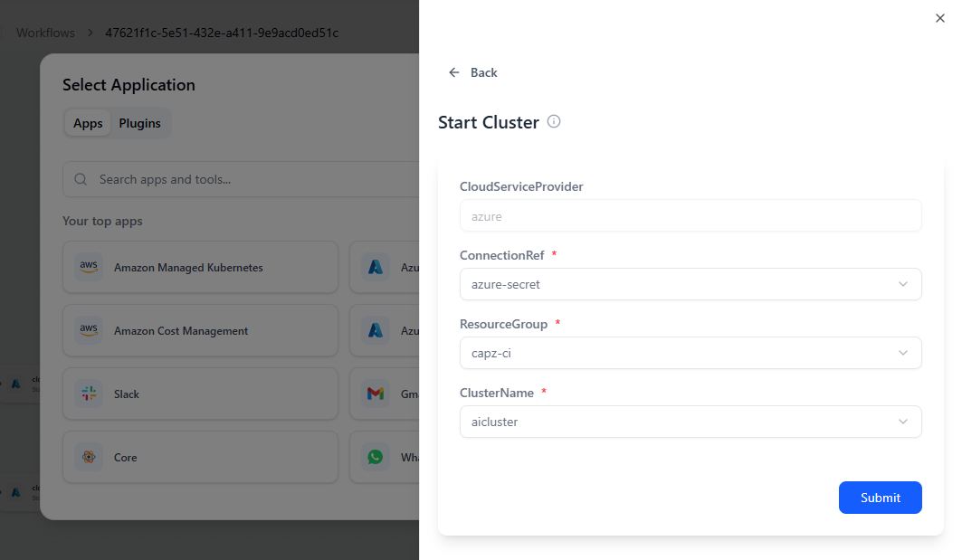Focus the Search apps and tools field
This screenshot has width=962, height=560.
coord(253,179)
